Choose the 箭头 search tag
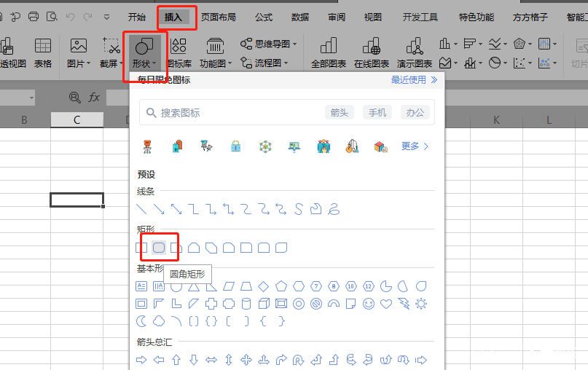 click(340, 112)
